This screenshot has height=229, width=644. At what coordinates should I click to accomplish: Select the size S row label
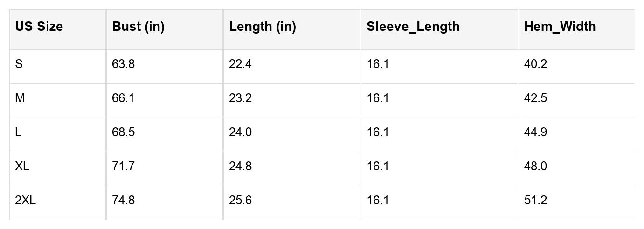tap(19, 64)
